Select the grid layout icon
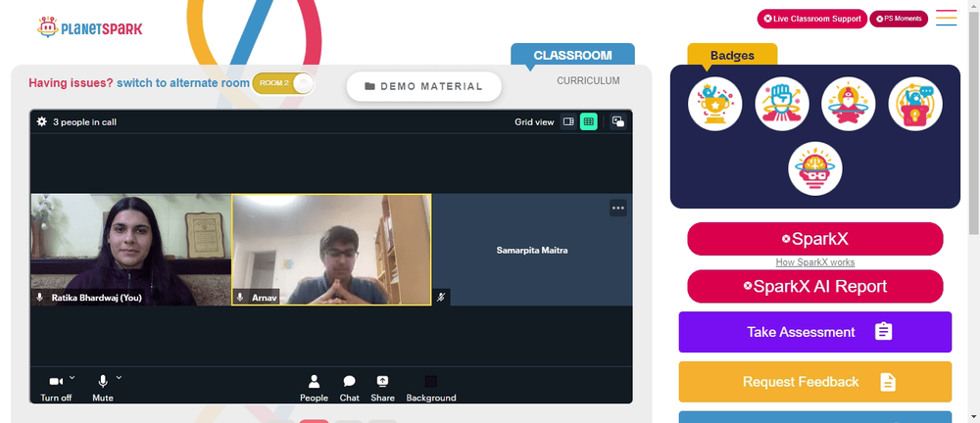 tap(589, 121)
